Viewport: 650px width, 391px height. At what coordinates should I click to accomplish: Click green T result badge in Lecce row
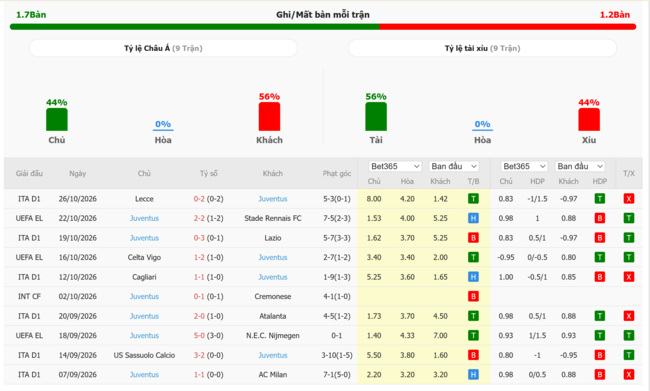[473, 199]
